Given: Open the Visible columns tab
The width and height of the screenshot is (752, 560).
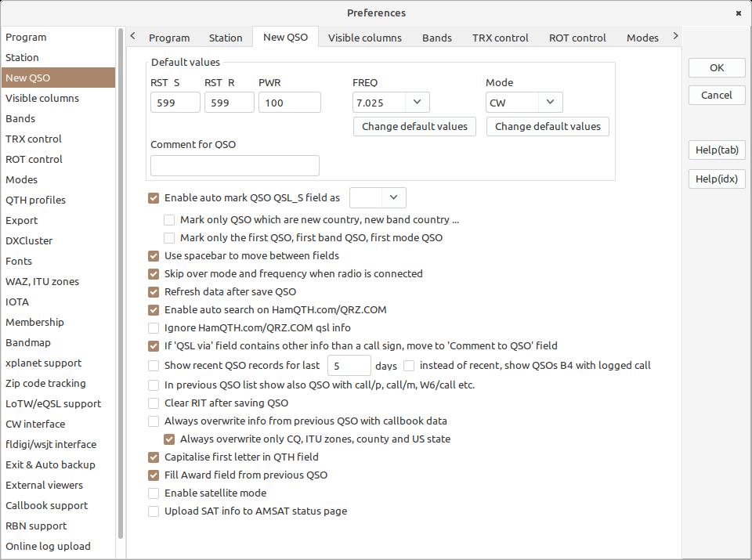Looking at the screenshot, I should pyautogui.click(x=365, y=38).
